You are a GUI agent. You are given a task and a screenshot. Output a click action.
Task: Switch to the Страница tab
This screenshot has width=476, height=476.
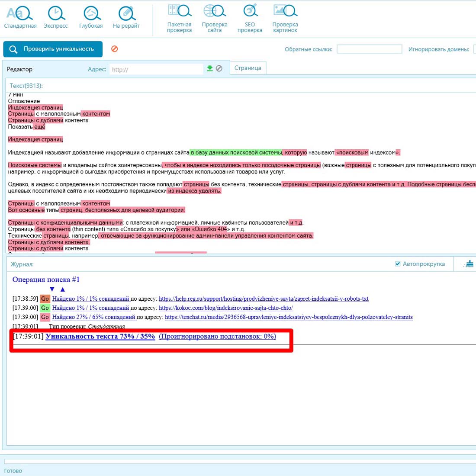tap(248, 68)
